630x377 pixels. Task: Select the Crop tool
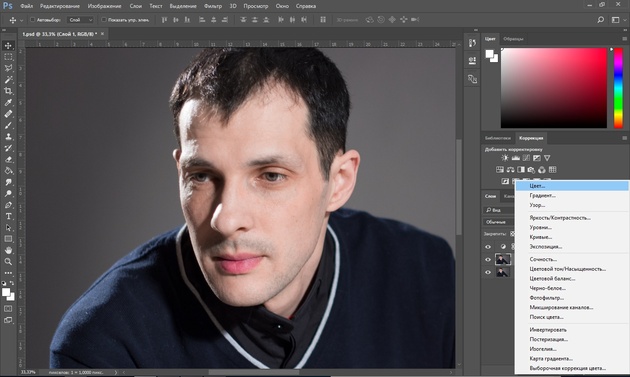coord(8,91)
